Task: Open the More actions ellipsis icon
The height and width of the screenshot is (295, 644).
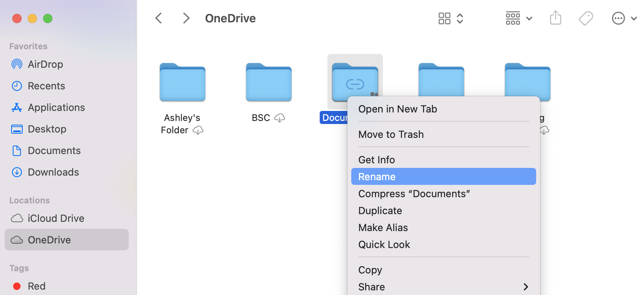Action: (618, 18)
